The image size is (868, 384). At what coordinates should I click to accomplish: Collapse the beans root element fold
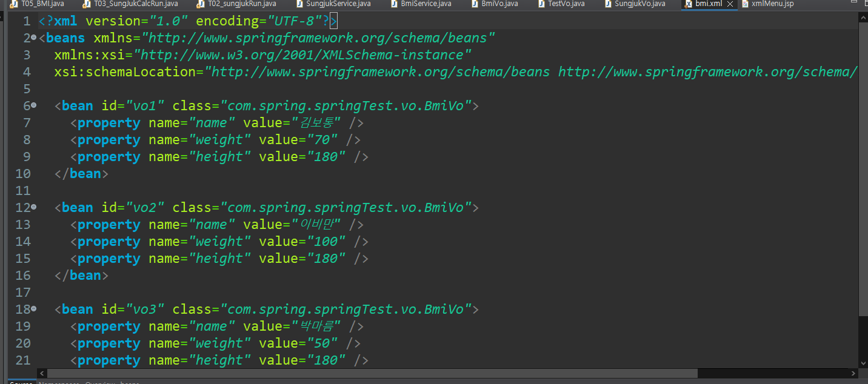[34, 38]
